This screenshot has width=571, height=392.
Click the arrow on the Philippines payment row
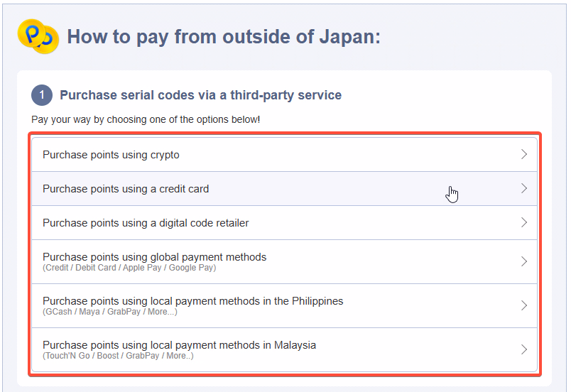524,305
